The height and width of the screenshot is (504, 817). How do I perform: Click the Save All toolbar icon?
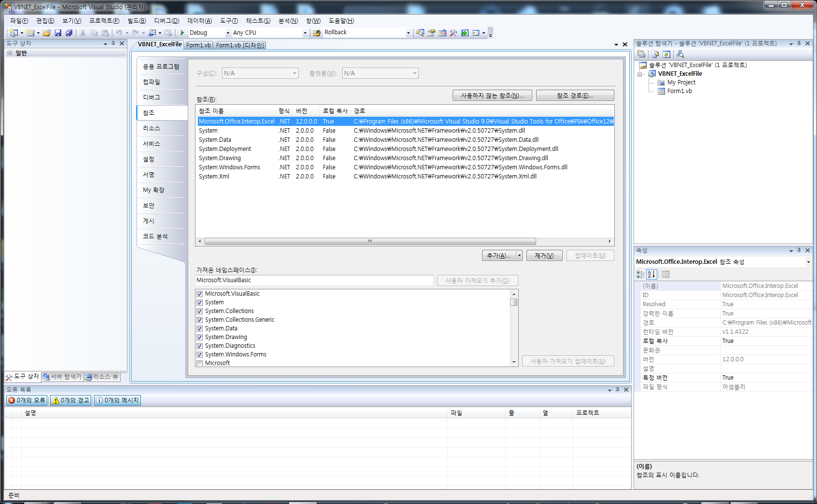(x=69, y=33)
